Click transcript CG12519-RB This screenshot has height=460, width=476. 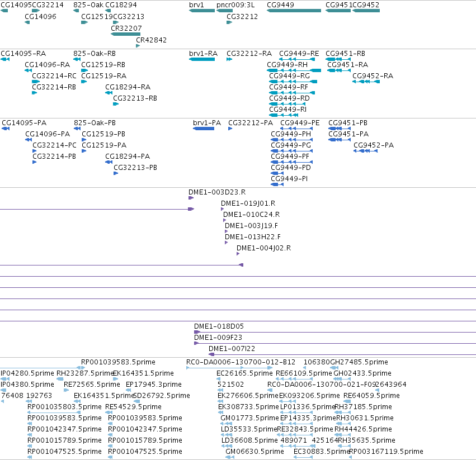point(103,65)
